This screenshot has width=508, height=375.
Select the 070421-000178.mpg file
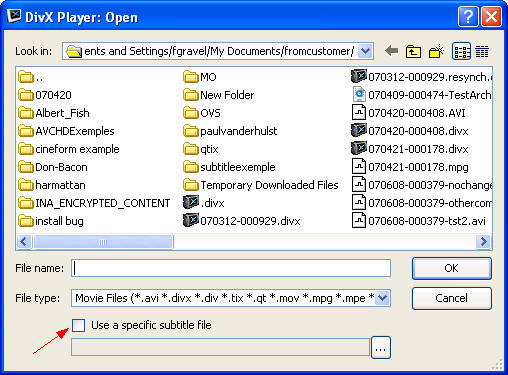click(x=410, y=167)
